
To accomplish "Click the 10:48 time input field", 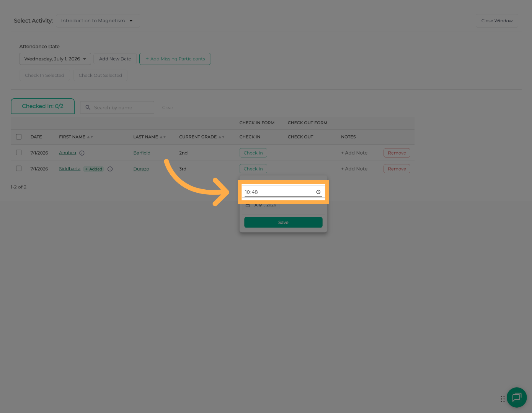I will pyautogui.click(x=283, y=192).
